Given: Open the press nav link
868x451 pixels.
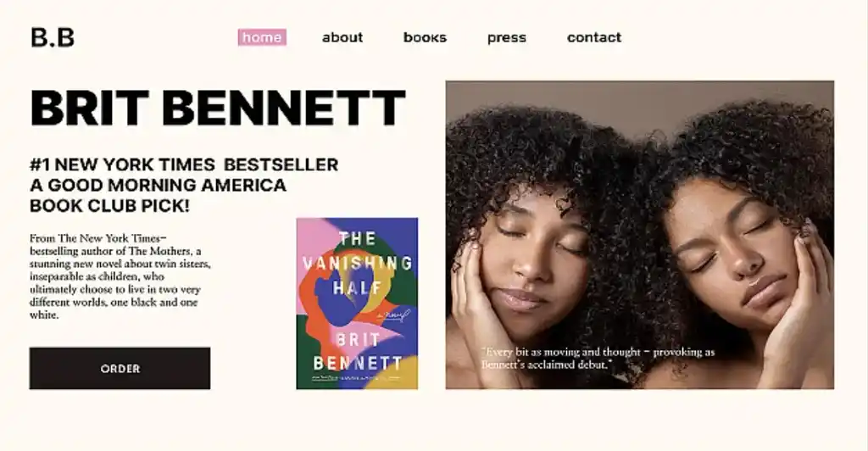Looking at the screenshot, I should point(507,37).
